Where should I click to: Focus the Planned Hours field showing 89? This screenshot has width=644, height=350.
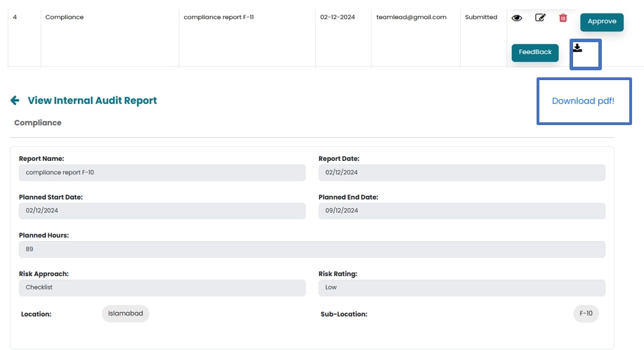(x=312, y=249)
